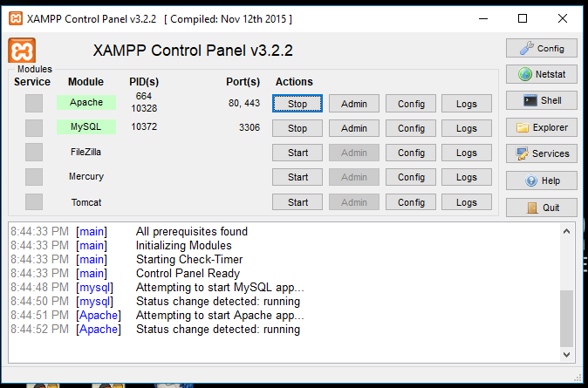The width and height of the screenshot is (588, 388).
Task: Open MySQL Admin page
Action: click(x=354, y=128)
